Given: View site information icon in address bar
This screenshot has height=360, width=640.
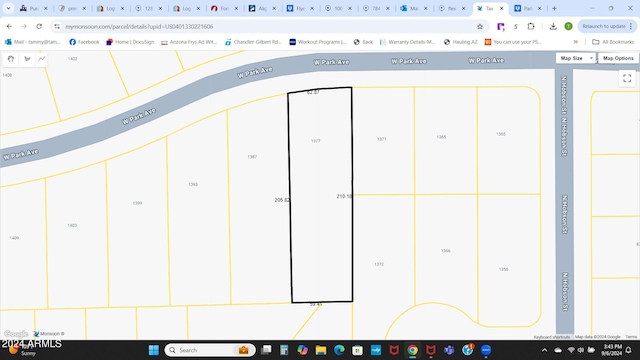Looking at the screenshot, I should (x=57, y=27).
